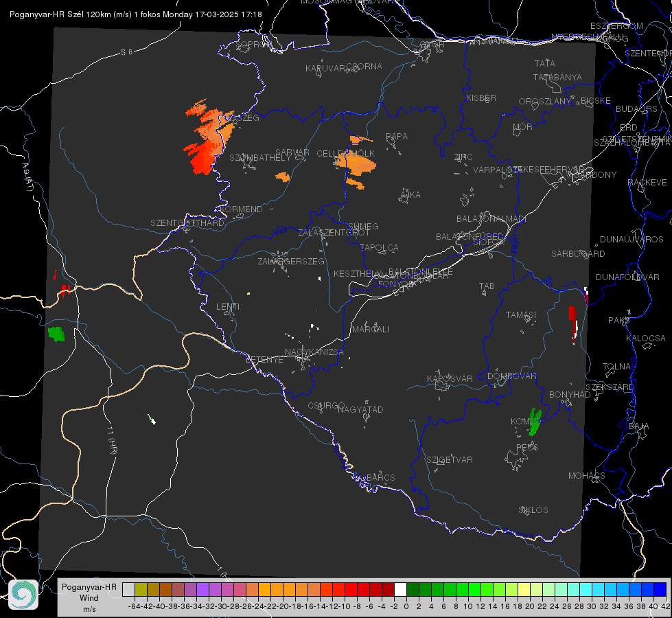Click the dark blue last legend swatch
Viewport: 672px width, 618px height.
point(660,589)
